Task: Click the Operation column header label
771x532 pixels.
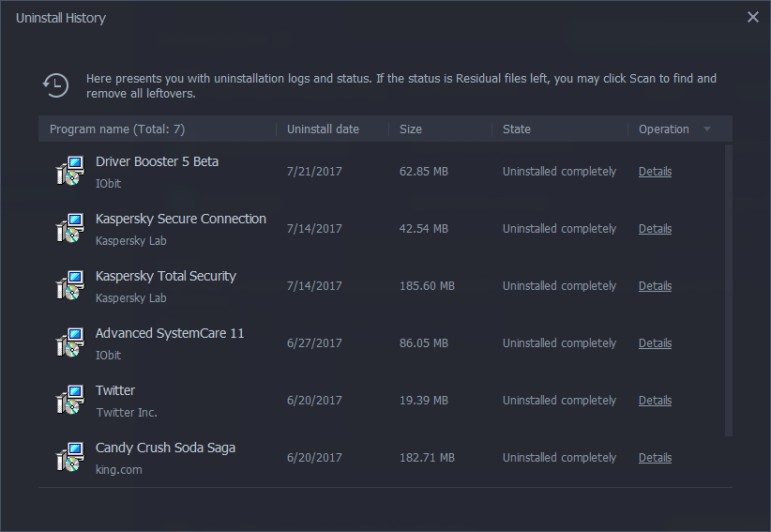Action: click(664, 129)
